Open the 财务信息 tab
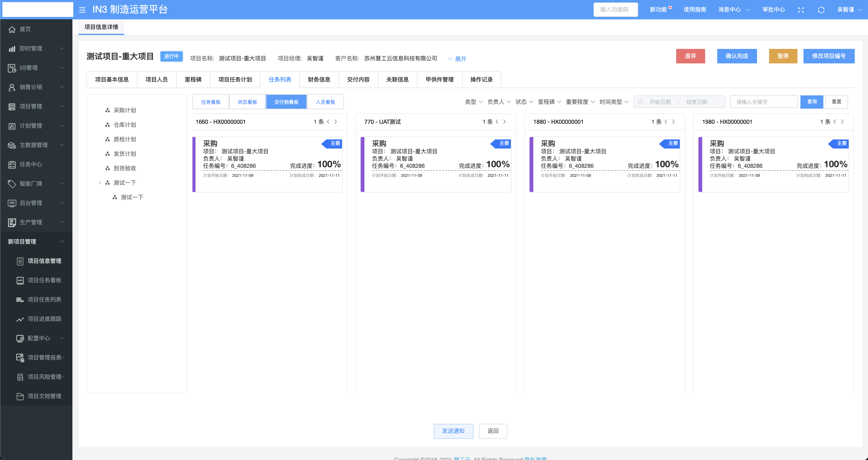This screenshot has height=460, width=868. coord(319,80)
